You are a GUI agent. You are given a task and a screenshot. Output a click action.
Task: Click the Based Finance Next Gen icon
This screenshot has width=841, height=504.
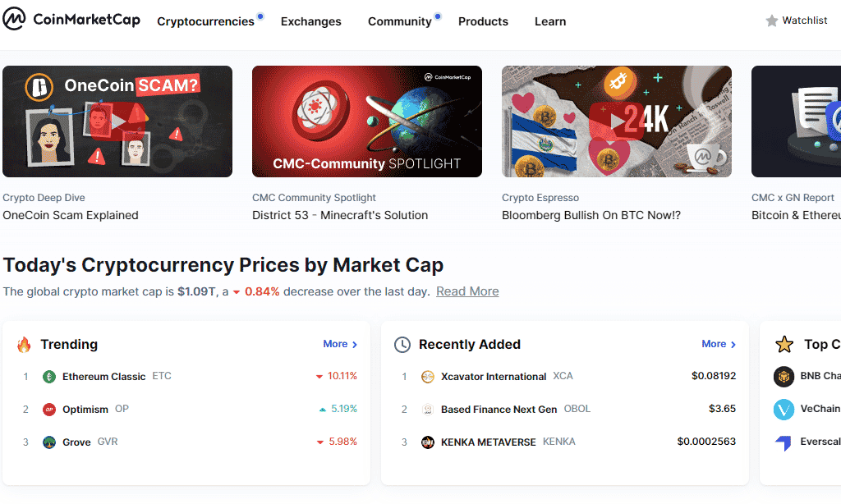[427, 410]
